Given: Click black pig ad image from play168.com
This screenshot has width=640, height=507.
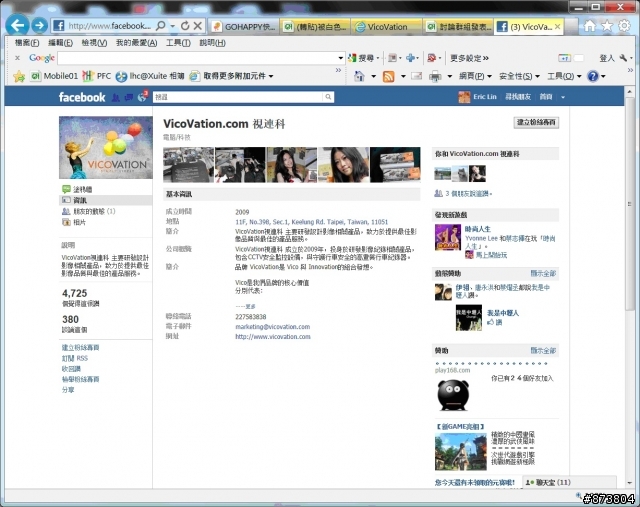Looking at the screenshot, I should [453, 395].
